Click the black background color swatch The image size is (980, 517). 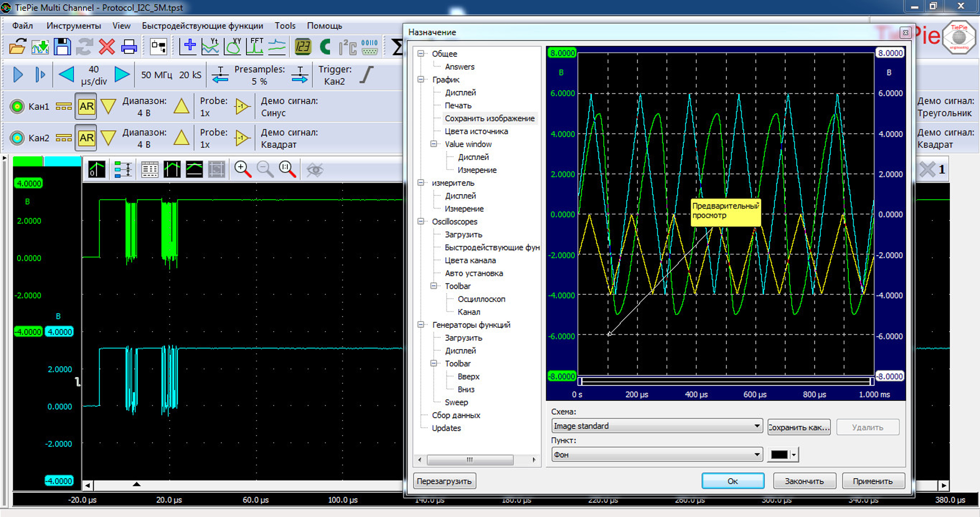[x=779, y=455]
